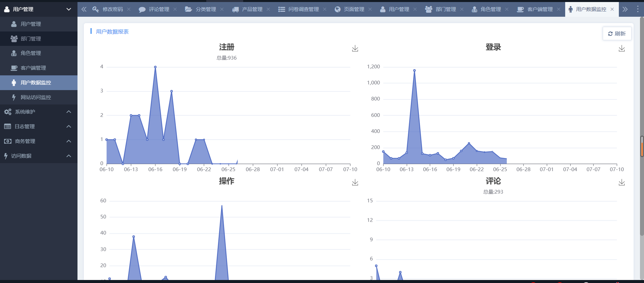Switch to the 页面管理 tab
Image resolution: width=644 pixels, height=283 pixels.
[x=350, y=9]
